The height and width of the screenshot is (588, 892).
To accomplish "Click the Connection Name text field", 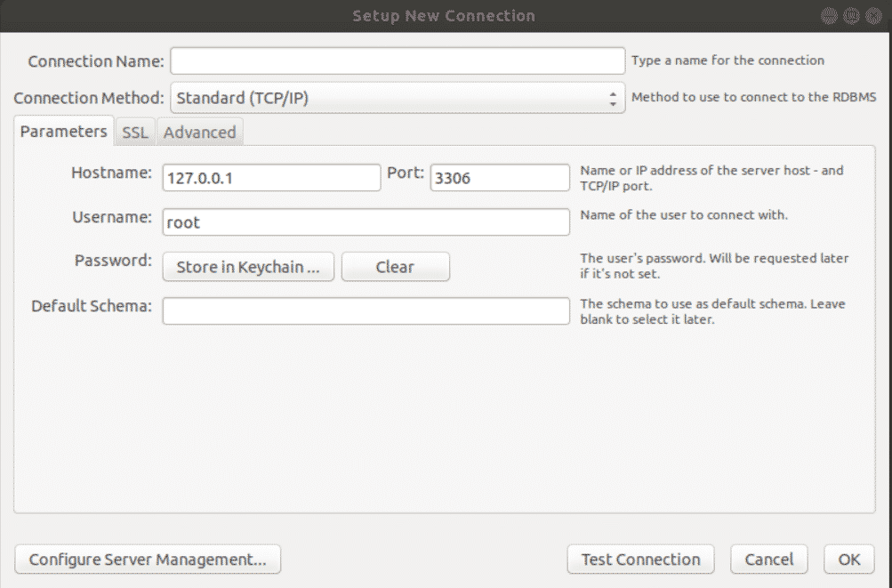I will (x=398, y=60).
